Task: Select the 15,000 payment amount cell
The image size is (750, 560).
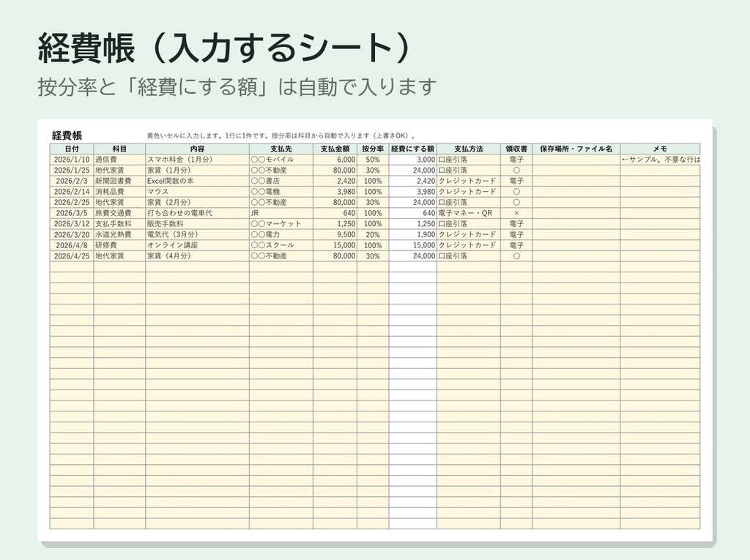Action: pos(335,245)
